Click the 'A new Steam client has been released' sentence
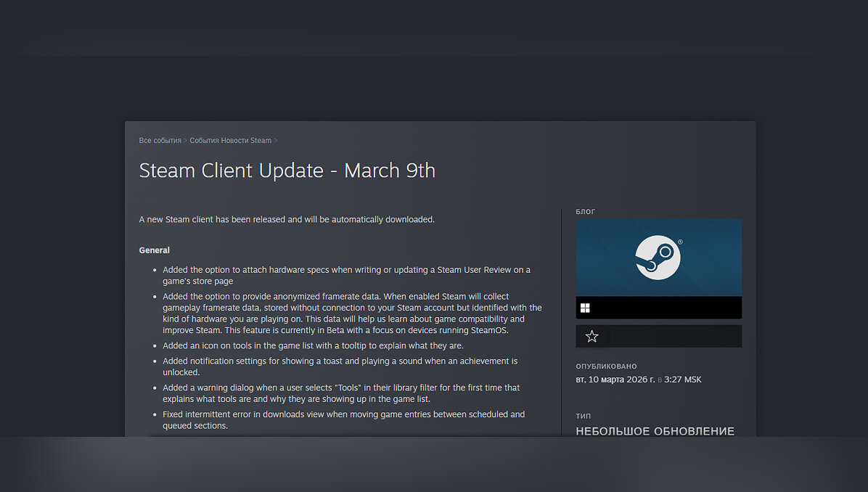This screenshot has width=868, height=492. coord(287,220)
